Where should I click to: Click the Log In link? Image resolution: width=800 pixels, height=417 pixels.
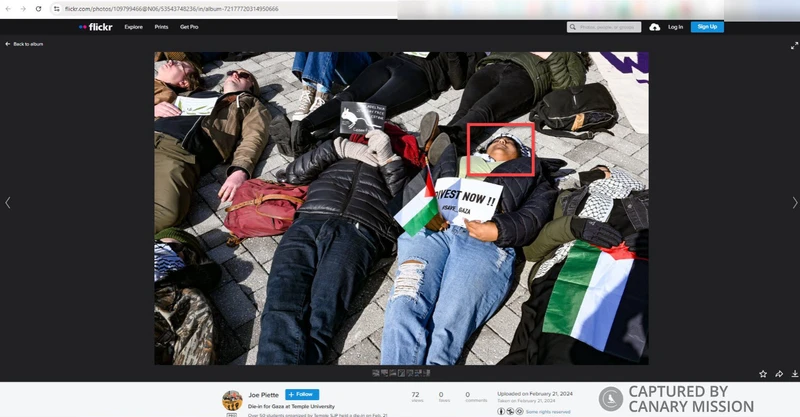pos(676,27)
